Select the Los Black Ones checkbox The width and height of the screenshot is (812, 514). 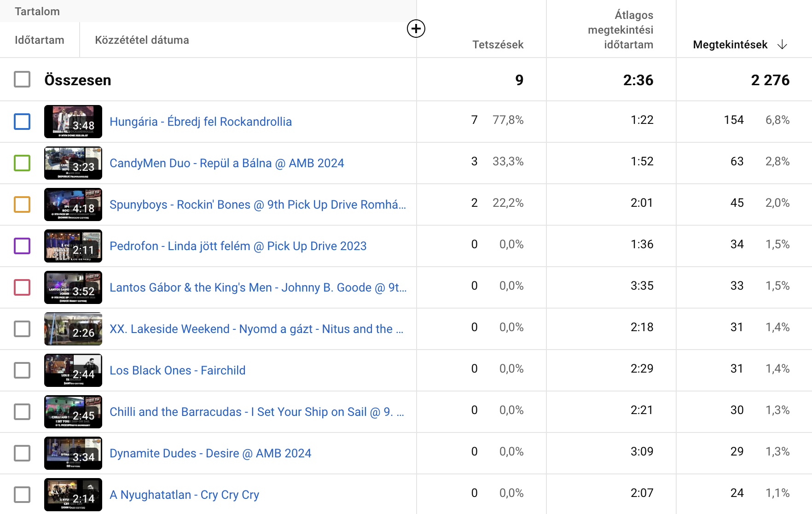coord(22,370)
